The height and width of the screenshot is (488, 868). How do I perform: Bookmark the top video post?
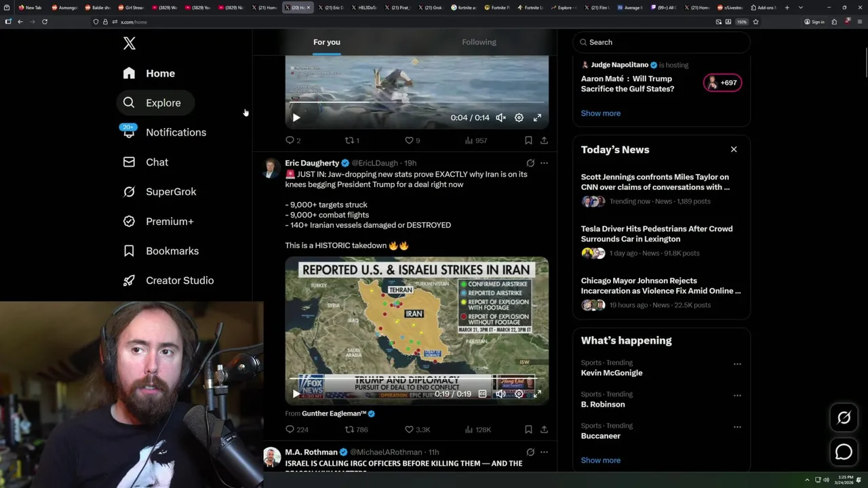point(528,140)
